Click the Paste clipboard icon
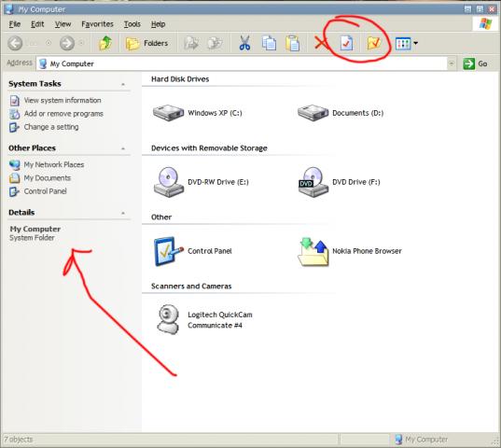The image size is (501, 448). pyautogui.click(x=292, y=43)
